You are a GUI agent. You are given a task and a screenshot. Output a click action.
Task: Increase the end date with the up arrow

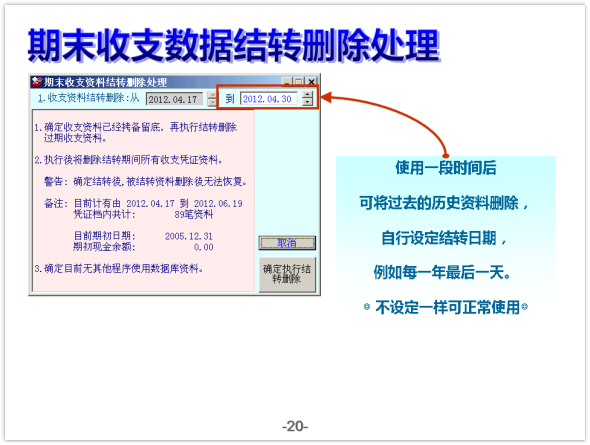(308, 95)
